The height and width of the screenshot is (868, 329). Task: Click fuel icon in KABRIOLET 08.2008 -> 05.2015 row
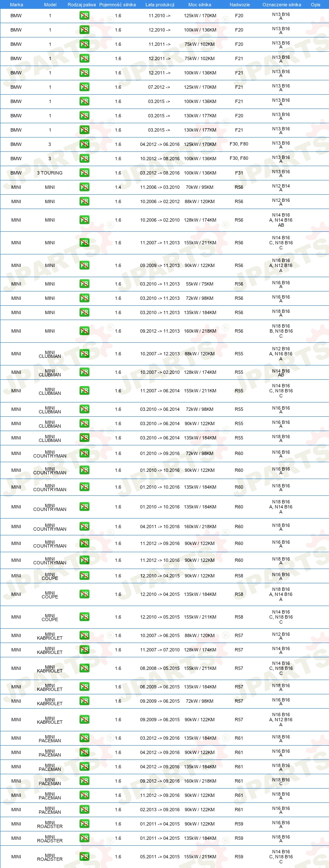[x=84, y=669]
